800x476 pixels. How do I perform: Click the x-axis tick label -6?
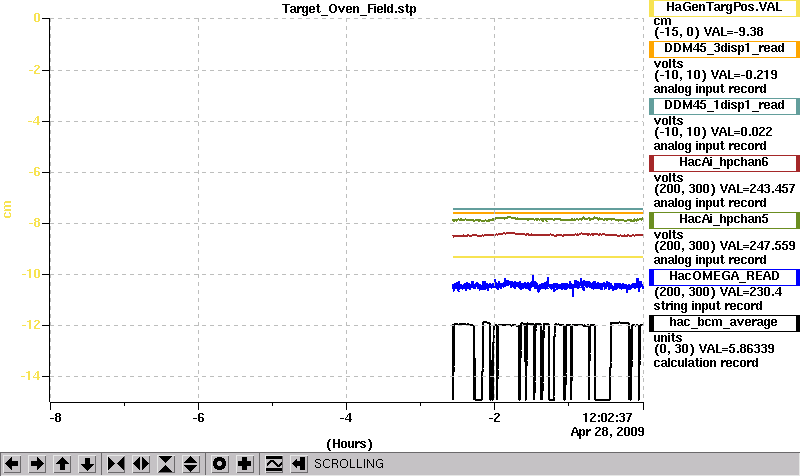click(198, 418)
